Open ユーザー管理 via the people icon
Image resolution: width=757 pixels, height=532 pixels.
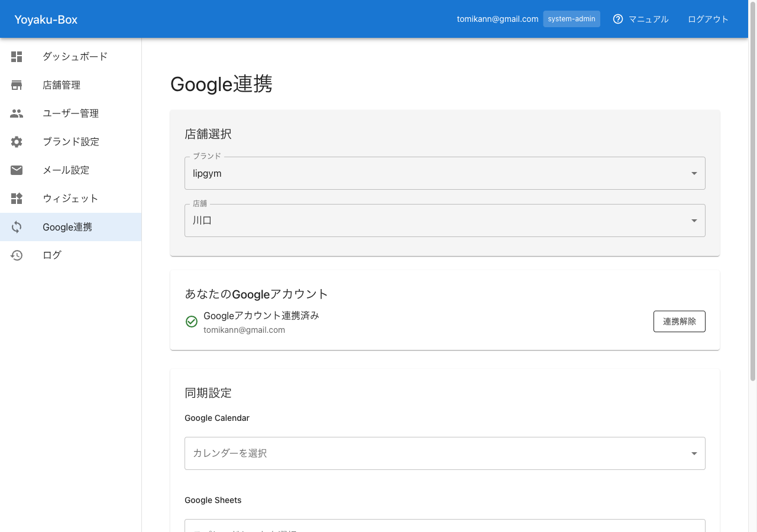tap(16, 113)
